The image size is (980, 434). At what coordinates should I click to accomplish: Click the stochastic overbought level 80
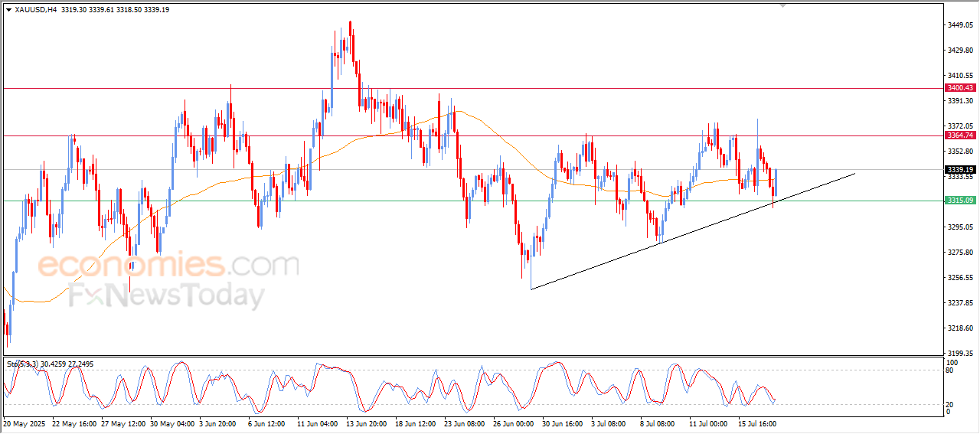(x=951, y=370)
